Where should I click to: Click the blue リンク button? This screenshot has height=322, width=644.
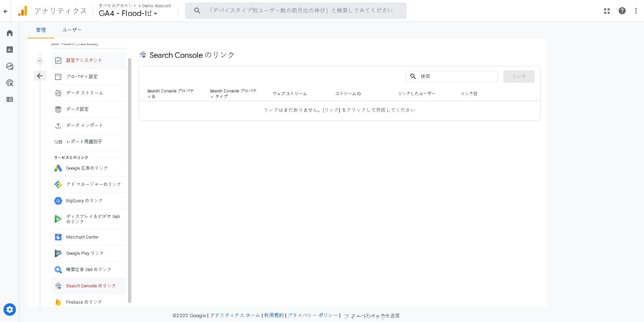click(519, 77)
